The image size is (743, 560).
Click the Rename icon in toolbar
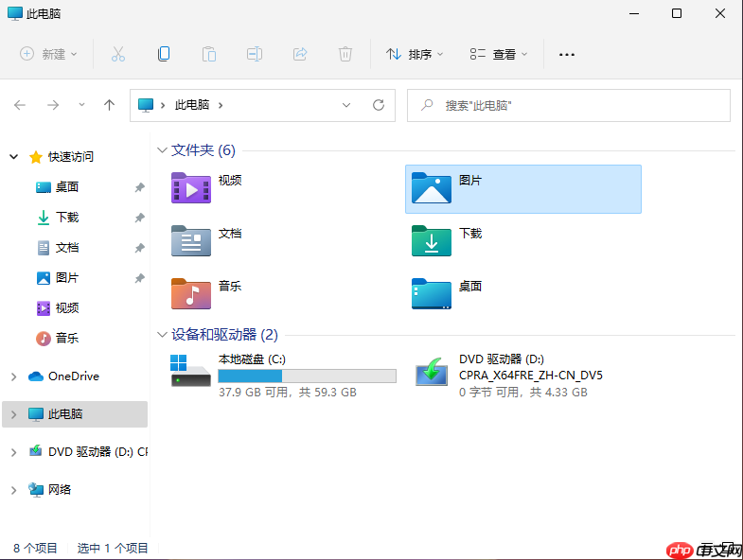click(255, 54)
